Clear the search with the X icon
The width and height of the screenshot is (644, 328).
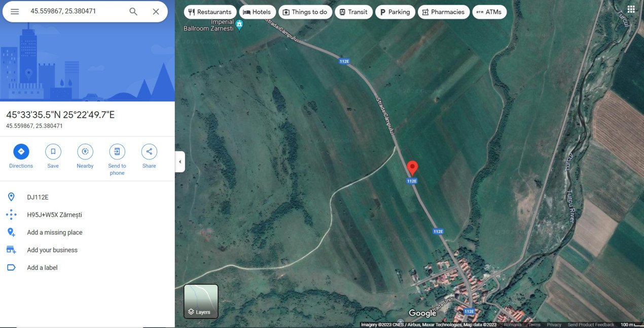(156, 11)
